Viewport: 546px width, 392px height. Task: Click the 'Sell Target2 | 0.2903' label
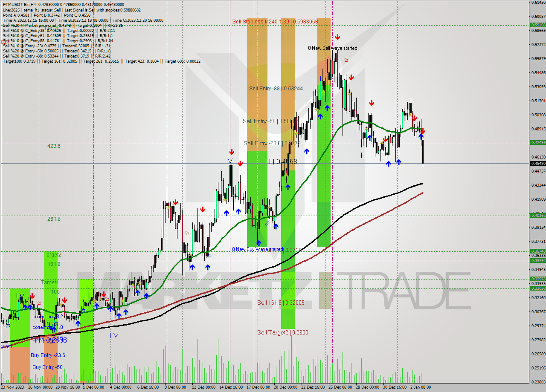[283, 332]
